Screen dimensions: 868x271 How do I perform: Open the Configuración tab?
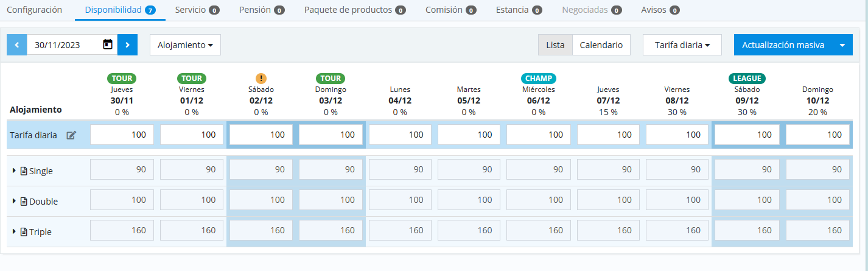coord(35,10)
